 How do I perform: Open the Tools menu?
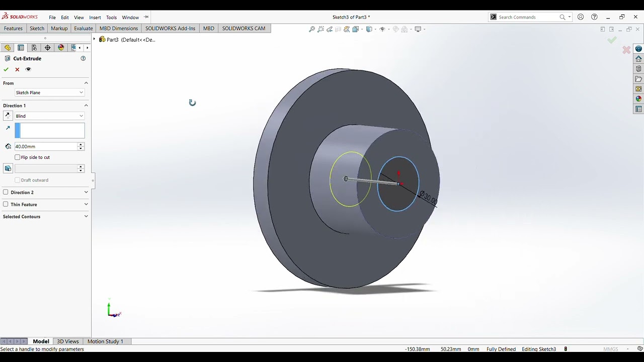click(x=112, y=18)
